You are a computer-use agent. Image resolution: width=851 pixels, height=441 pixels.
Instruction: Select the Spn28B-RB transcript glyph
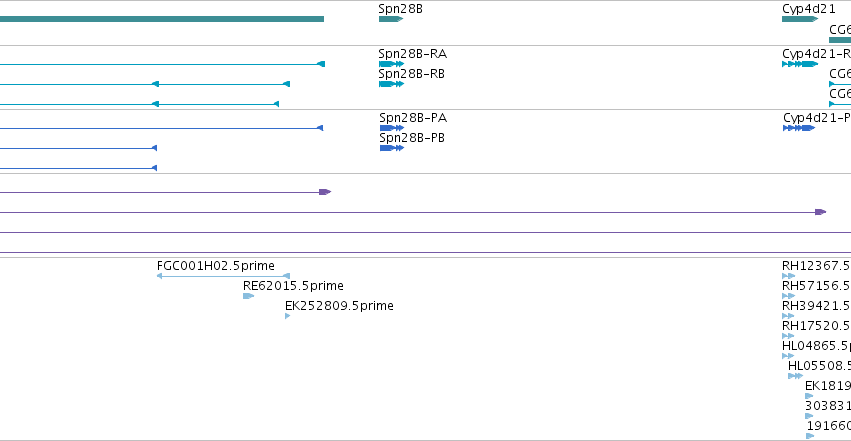pos(391,84)
